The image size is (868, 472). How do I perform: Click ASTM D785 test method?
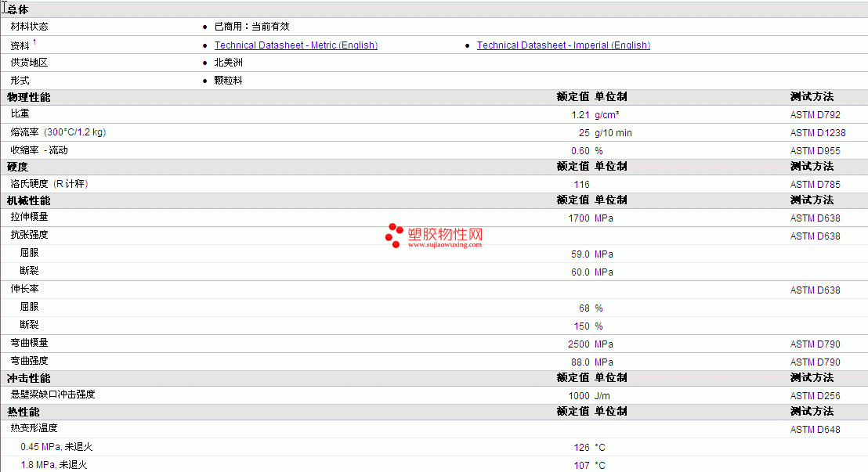coord(815,185)
